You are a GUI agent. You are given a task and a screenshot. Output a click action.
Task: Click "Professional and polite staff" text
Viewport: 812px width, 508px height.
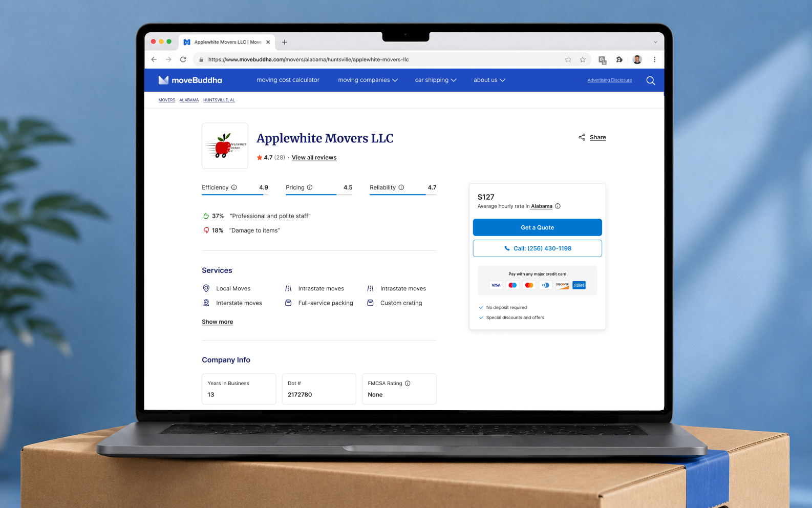pos(270,216)
